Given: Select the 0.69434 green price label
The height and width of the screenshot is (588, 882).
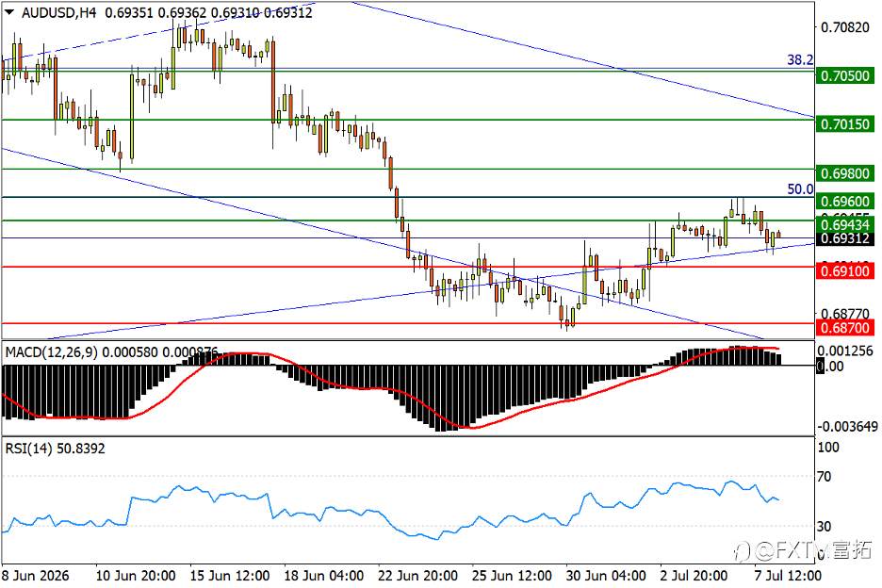Looking at the screenshot, I should click(844, 225).
